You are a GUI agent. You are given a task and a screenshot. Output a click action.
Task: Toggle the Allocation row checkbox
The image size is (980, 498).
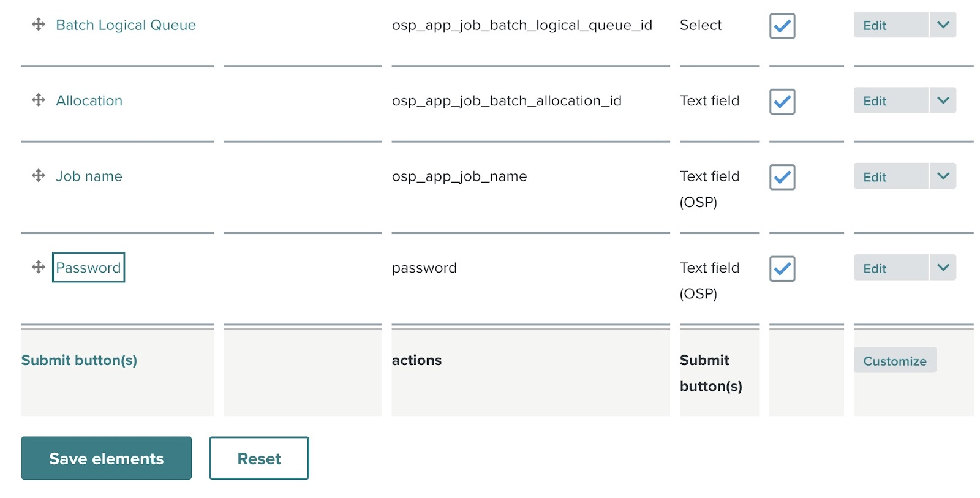(782, 102)
